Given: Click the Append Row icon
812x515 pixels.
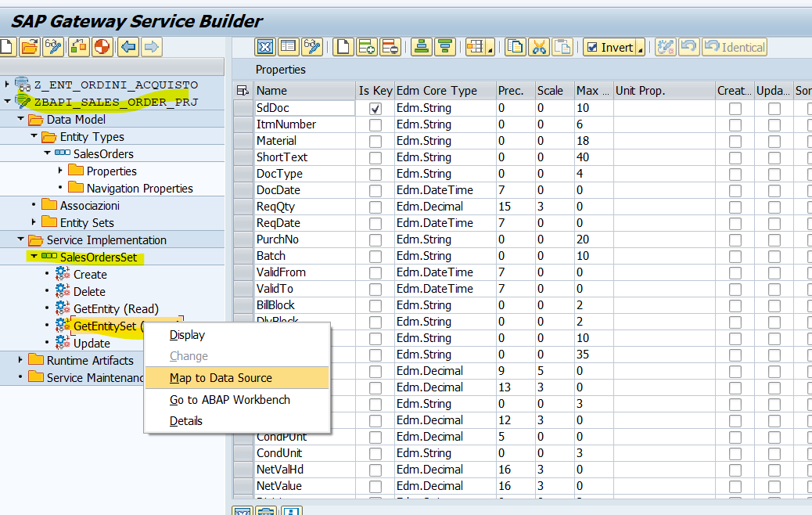Looking at the screenshot, I should coord(367,47).
